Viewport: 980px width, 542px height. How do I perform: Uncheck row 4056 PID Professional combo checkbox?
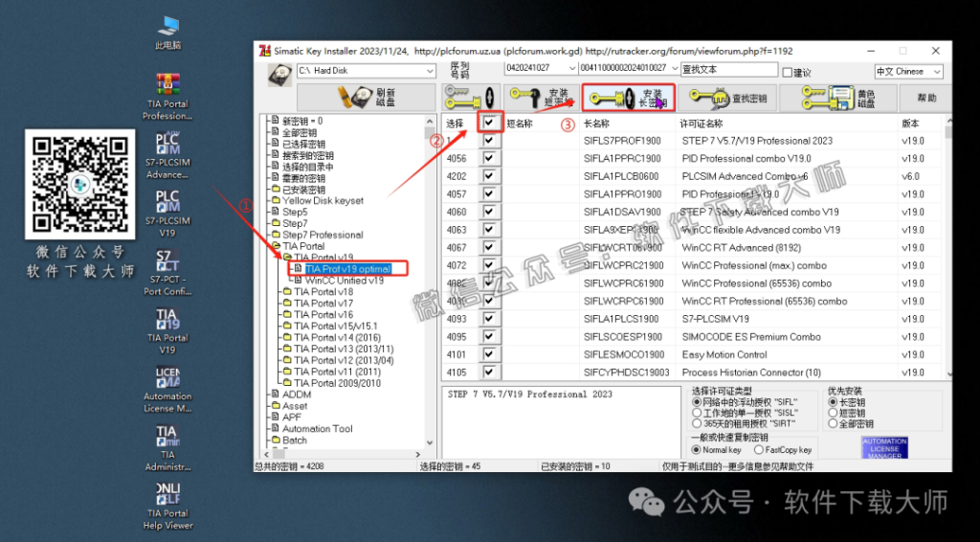(489, 158)
